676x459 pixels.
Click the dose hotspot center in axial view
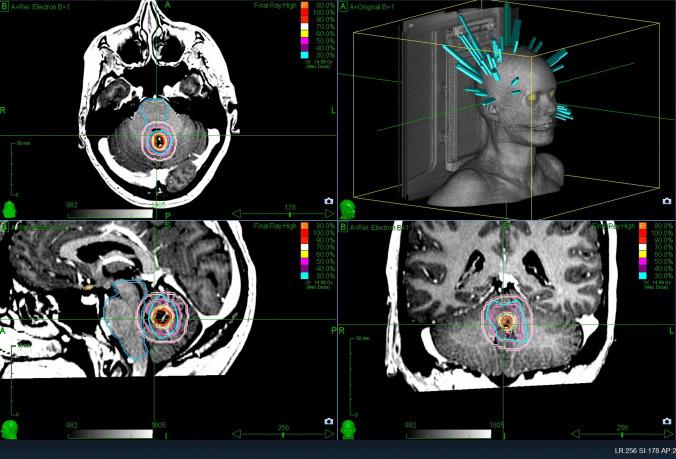(159, 141)
